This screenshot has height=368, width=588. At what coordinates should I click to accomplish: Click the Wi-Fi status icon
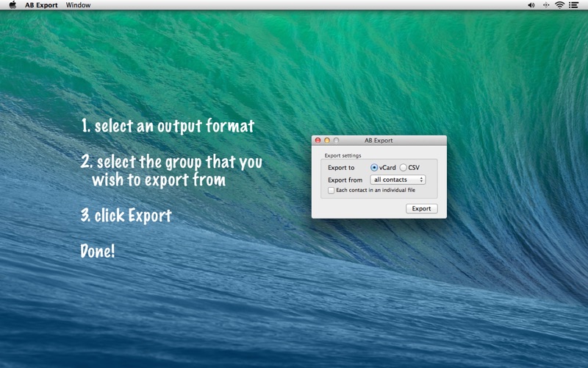pos(559,5)
